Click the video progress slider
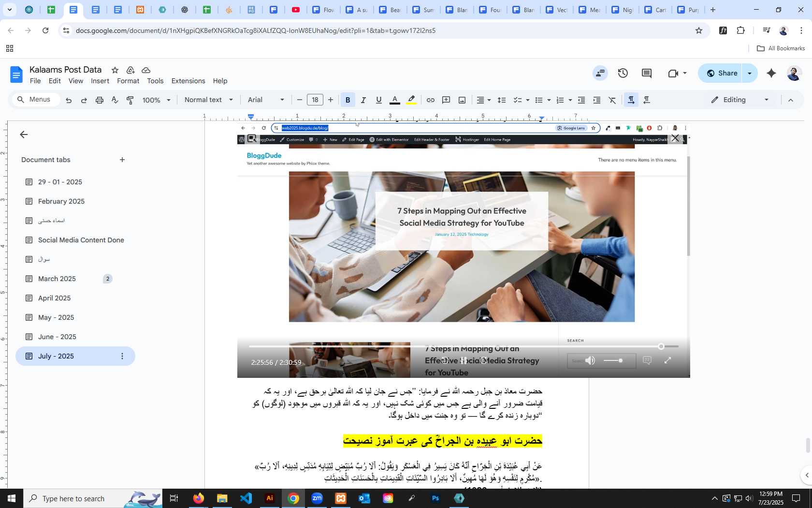This screenshot has height=508, width=812. pyautogui.click(x=464, y=346)
